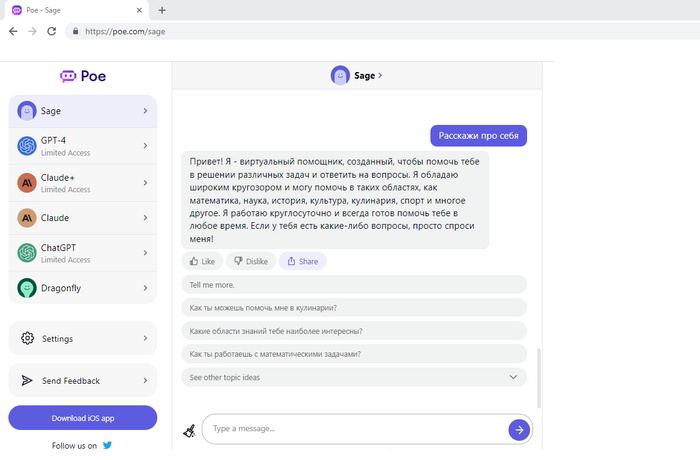
Task: Open Send Feedback in the sidebar
Action: pos(83,381)
